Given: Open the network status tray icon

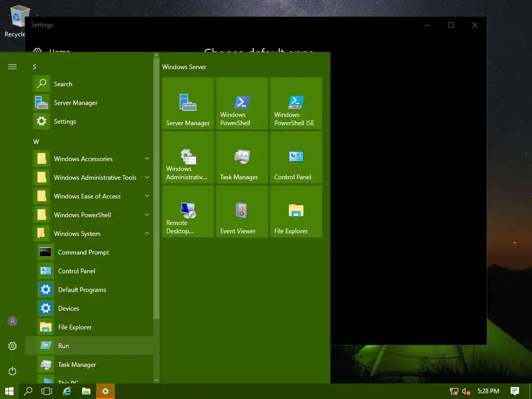Looking at the screenshot, I should 454,391.
